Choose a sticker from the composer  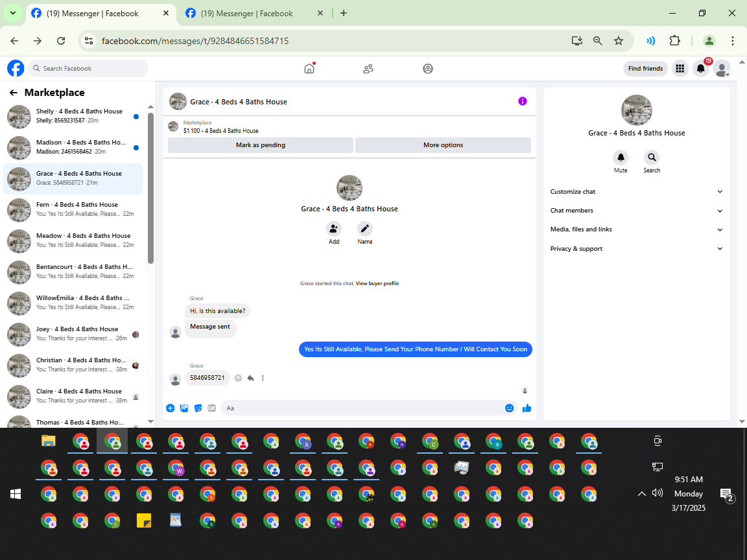[198, 408]
